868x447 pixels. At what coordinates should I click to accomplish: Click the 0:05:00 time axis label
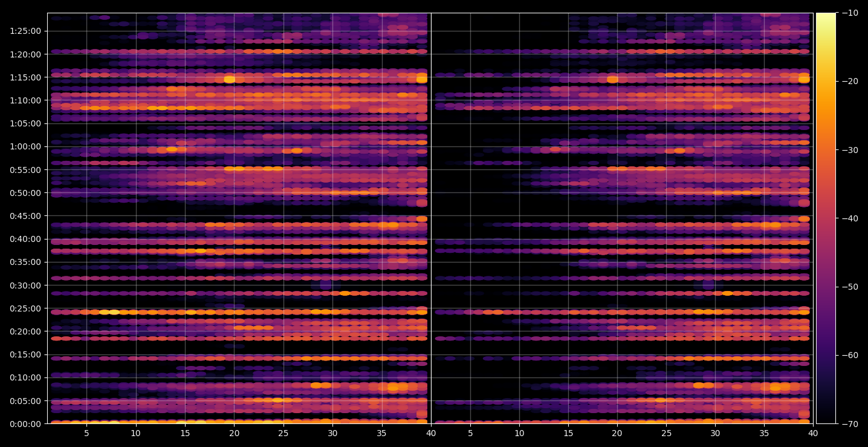25,400
